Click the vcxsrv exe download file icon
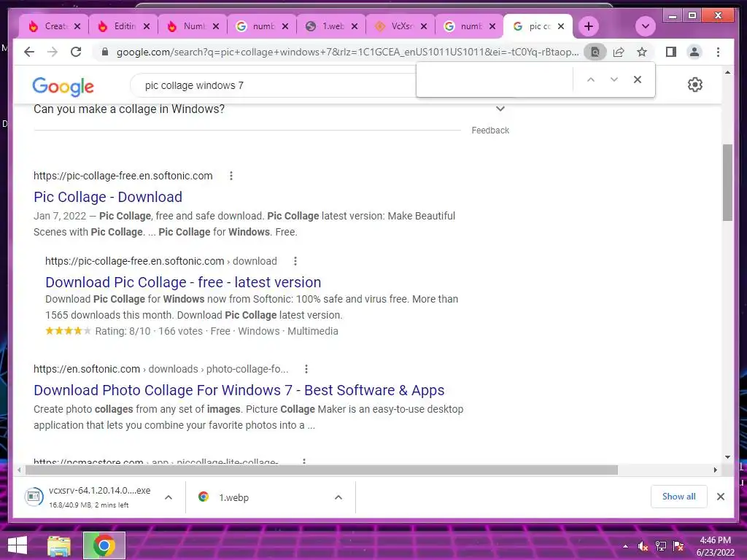The width and height of the screenshot is (747, 560). tap(34, 497)
